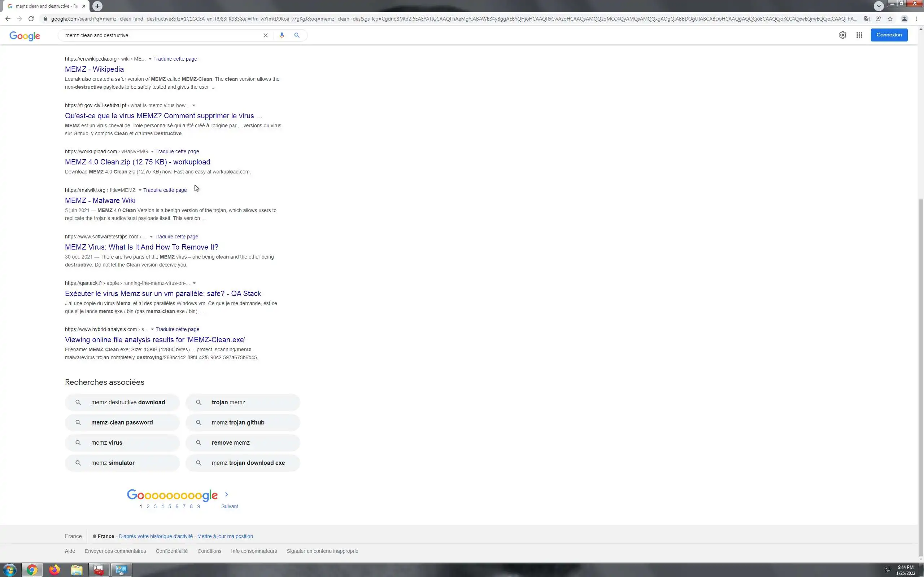Click into the Google search input field
The width and height of the screenshot is (924, 577).
[x=160, y=35]
